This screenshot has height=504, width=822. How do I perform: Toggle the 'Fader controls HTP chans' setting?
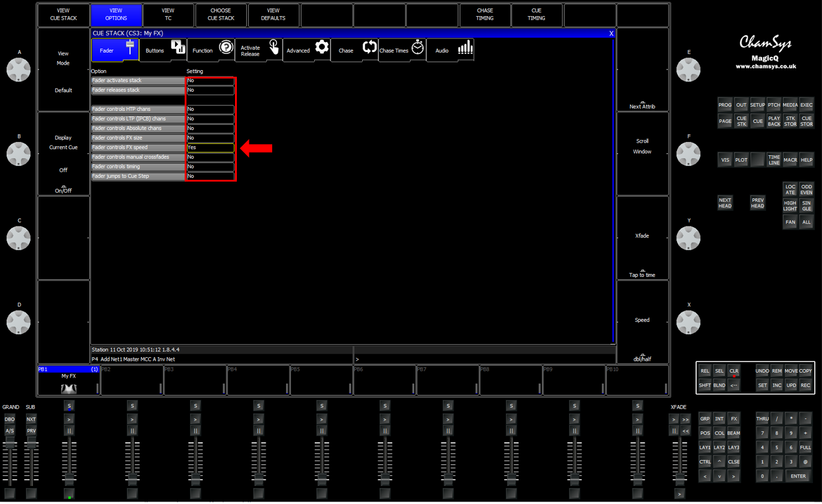click(210, 109)
